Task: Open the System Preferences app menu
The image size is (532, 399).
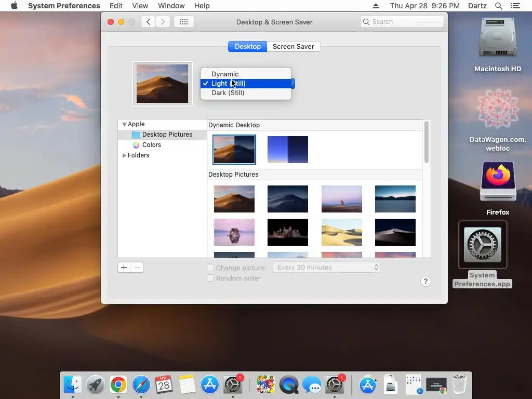Action: pos(64,6)
